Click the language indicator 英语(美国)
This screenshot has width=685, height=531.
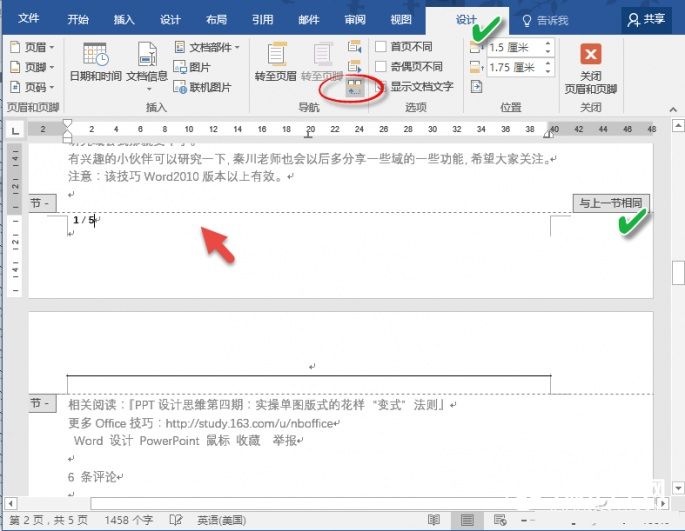(x=221, y=520)
